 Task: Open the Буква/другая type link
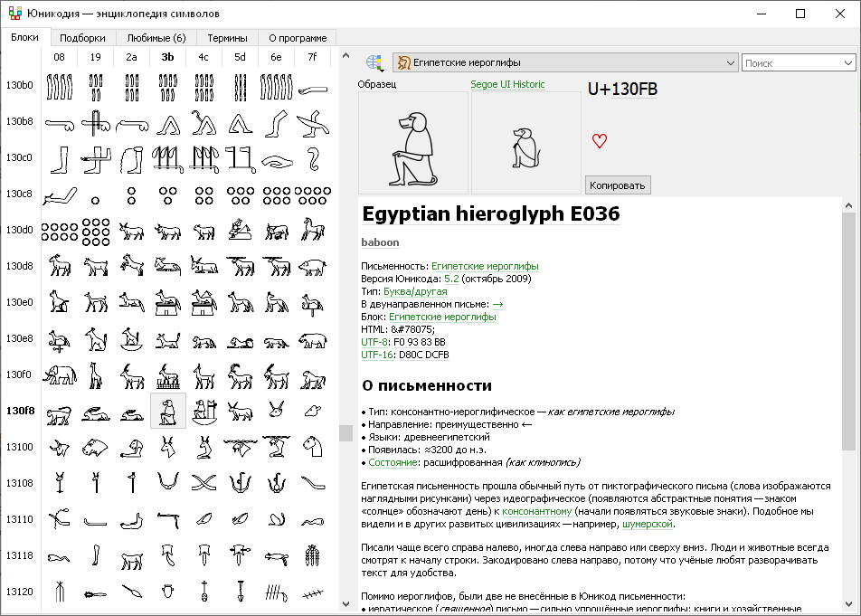(x=415, y=291)
